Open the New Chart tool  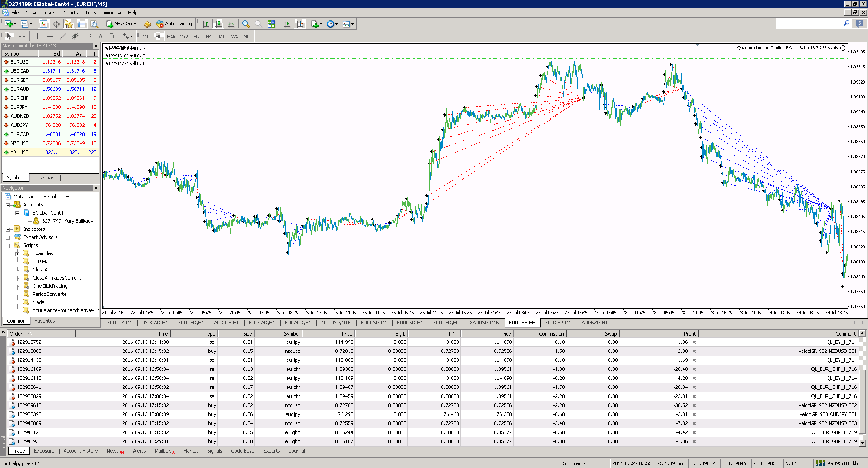click(x=8, y=24)
